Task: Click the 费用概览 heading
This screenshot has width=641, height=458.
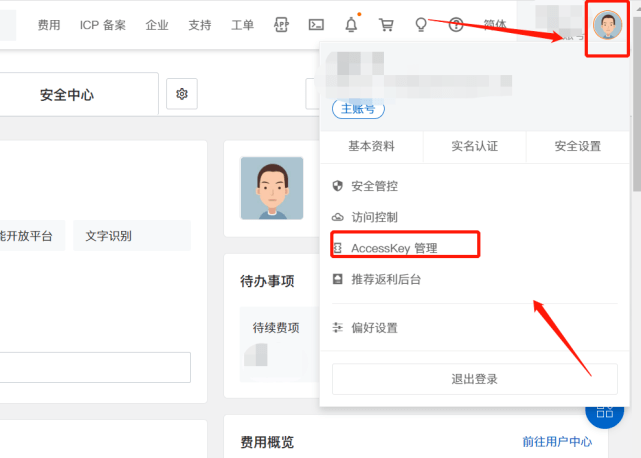Action: coord(267,442)
